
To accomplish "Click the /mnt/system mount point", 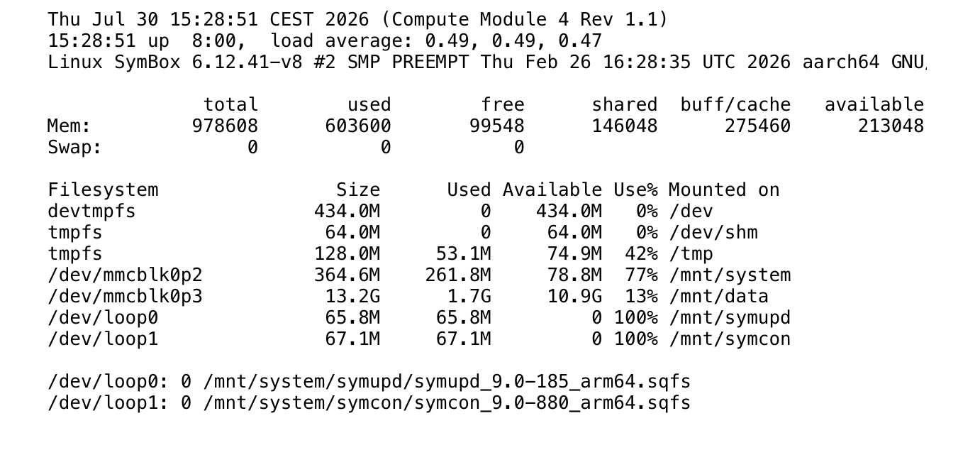I will (730, 275).
